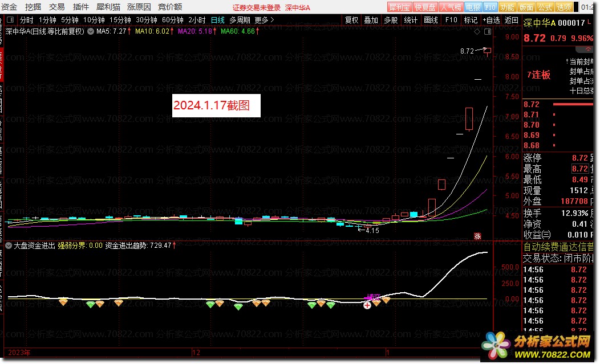This screenshot has height=364, width=600.
Task: Click the 统计 toolbar item
Action: 411,20
